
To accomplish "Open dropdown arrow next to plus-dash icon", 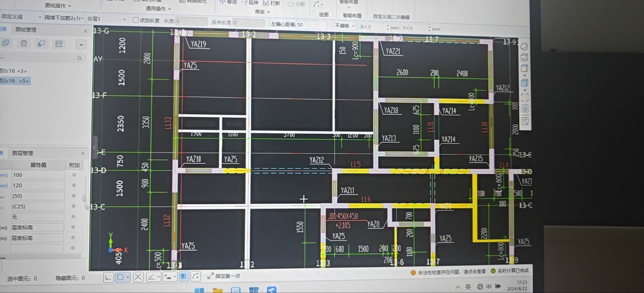I will 175,277.
